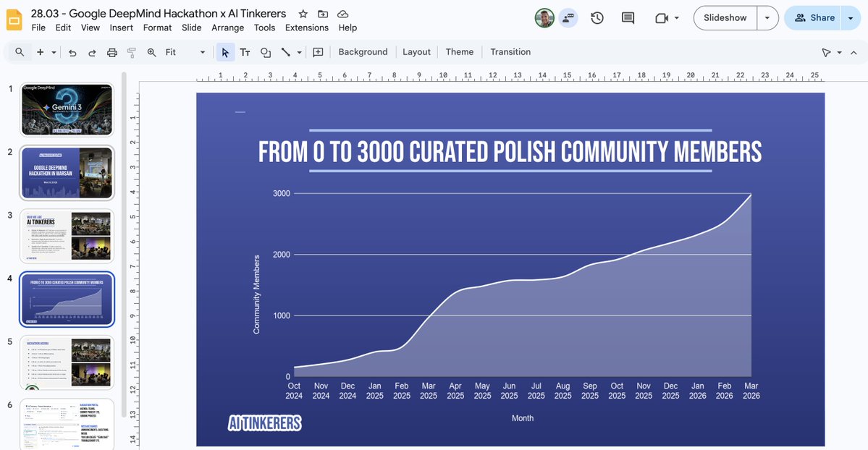Open the Tools menu

265,27
